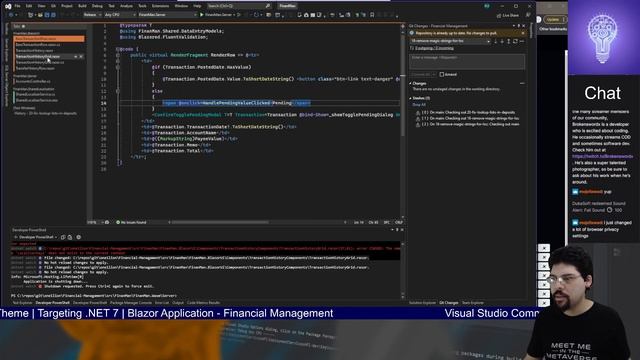Image resolution: width=640 pixels, height=360 pixels.
Task: Click No issues found status indicator
Action: pos(131,222)
